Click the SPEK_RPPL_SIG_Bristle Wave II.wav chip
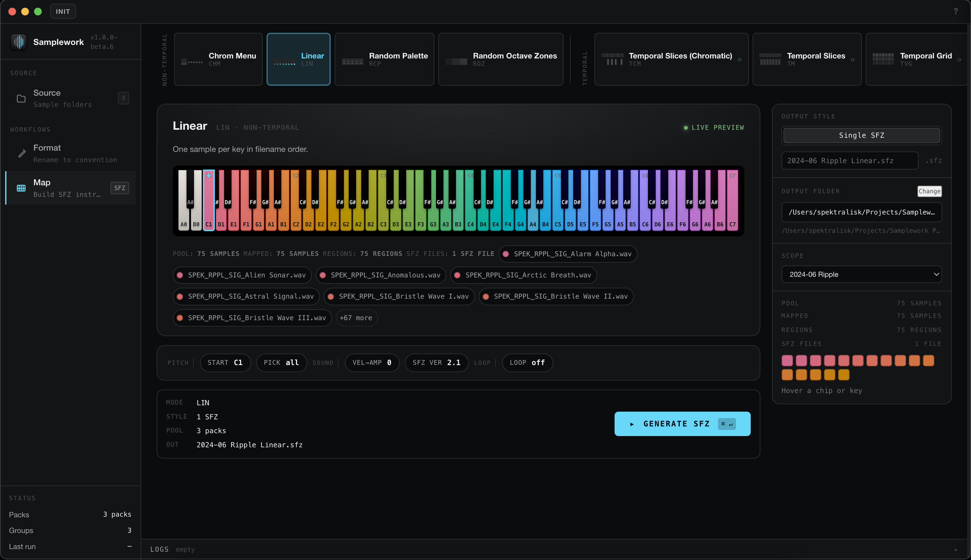This screenshot has height=560, width=971. point(556,297)
